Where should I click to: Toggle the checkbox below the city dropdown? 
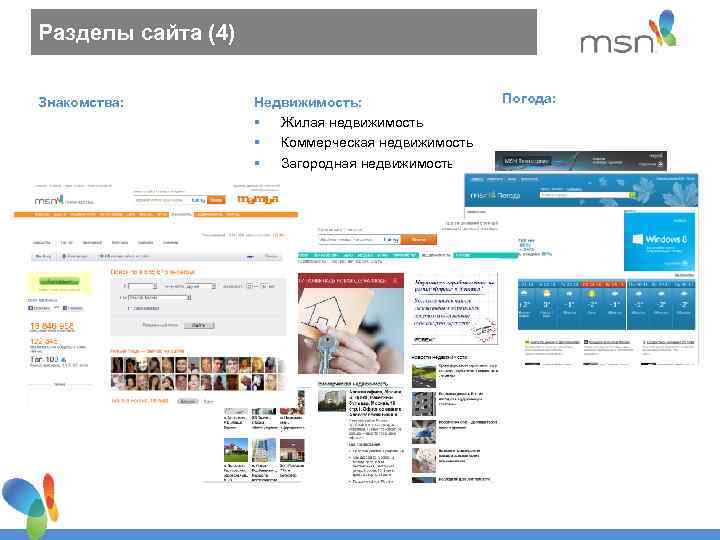[x=130, y=308]
